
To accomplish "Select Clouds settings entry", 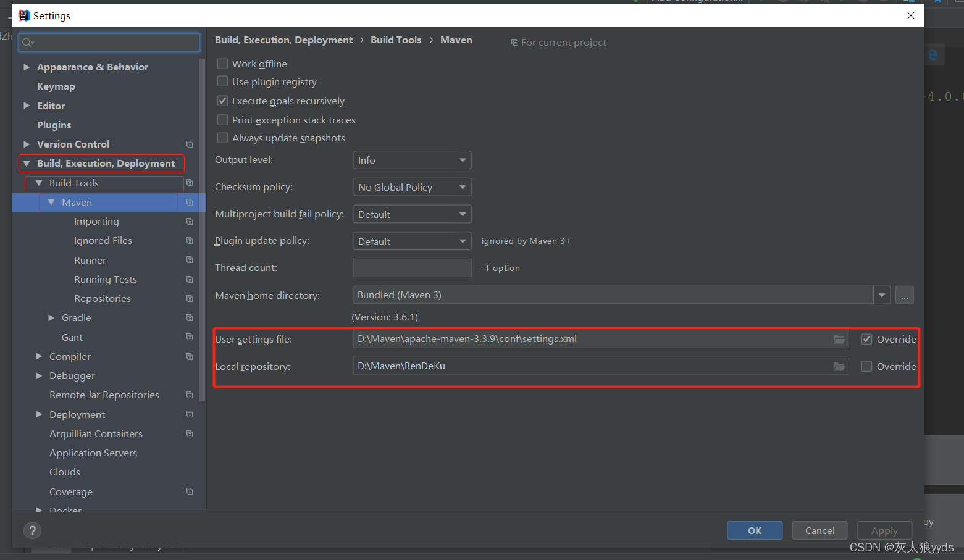I will (x=65, y=472).
